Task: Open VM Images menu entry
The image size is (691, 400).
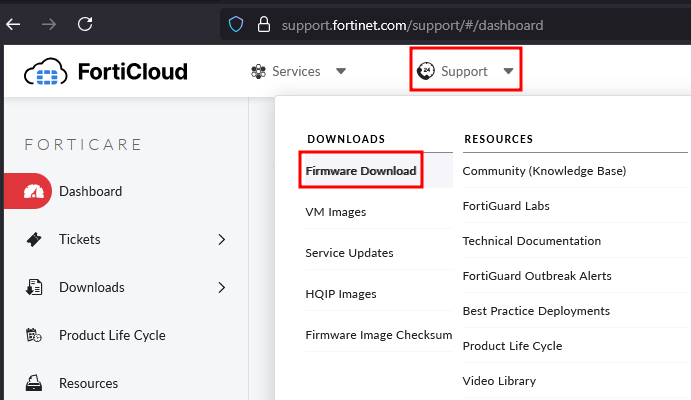Action: click(335, 212)
